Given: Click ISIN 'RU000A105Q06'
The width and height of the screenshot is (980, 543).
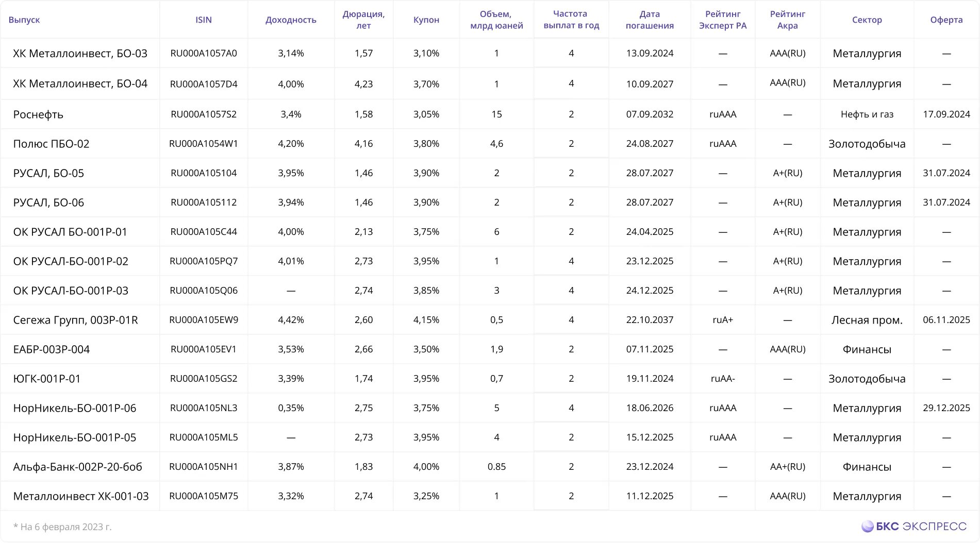Looking at the screenshot, I should [204, 290].
